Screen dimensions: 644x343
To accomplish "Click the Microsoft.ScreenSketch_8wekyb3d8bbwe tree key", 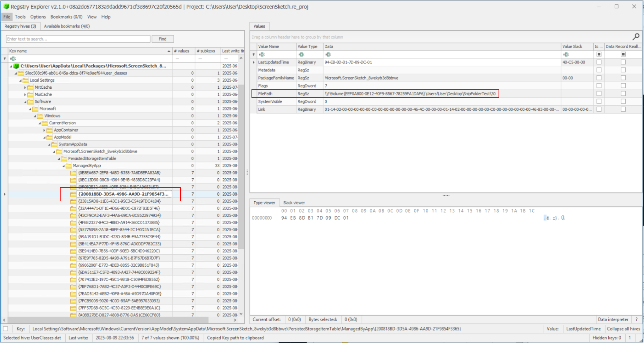I will click(100, 151).
